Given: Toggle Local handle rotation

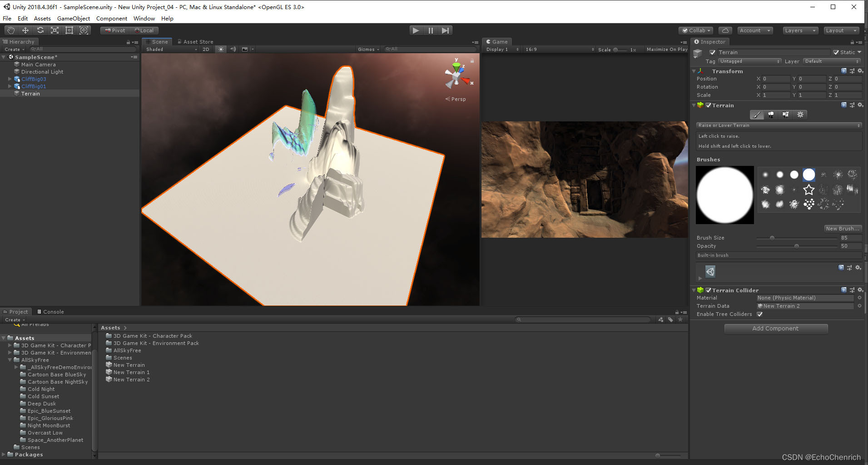Looking at the screenshot, I should [144, 30].
